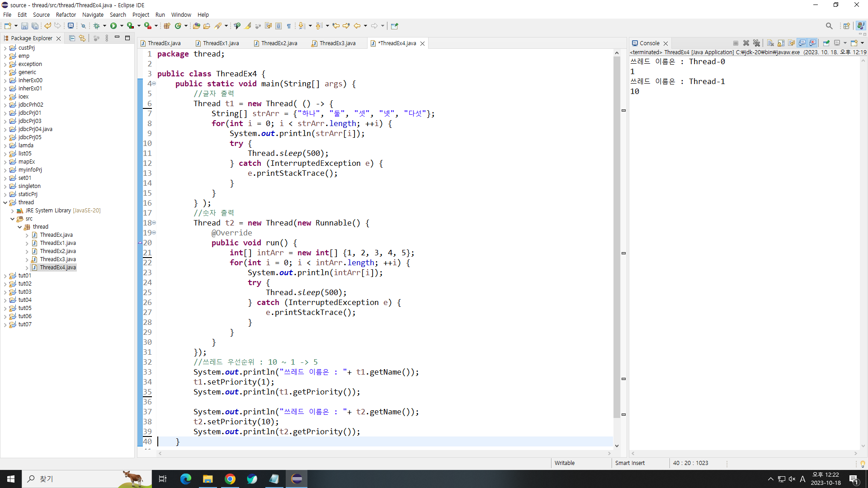
Task: Open ThreadEx1.java in Package Explorer
Action: (x=57, y=243)
